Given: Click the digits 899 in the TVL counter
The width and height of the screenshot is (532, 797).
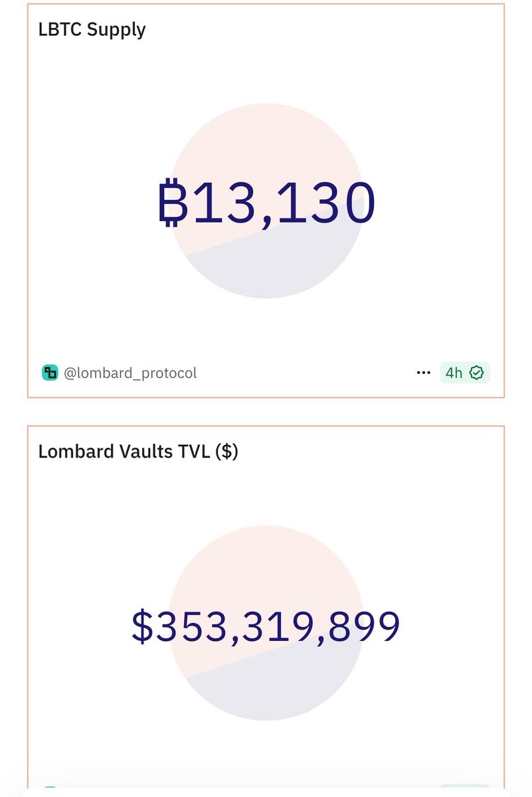Looking at the screenshot, I should [365, 626].
